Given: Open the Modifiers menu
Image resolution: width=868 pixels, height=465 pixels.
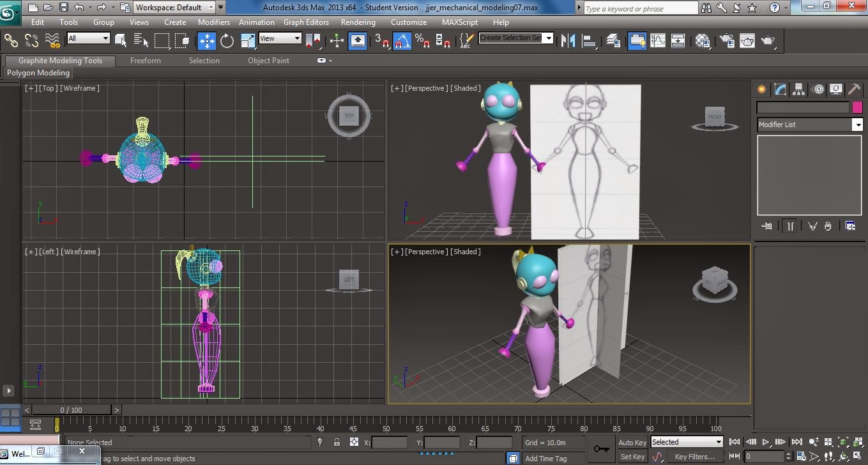Looking at the screenshot, I should click(214, 22).
